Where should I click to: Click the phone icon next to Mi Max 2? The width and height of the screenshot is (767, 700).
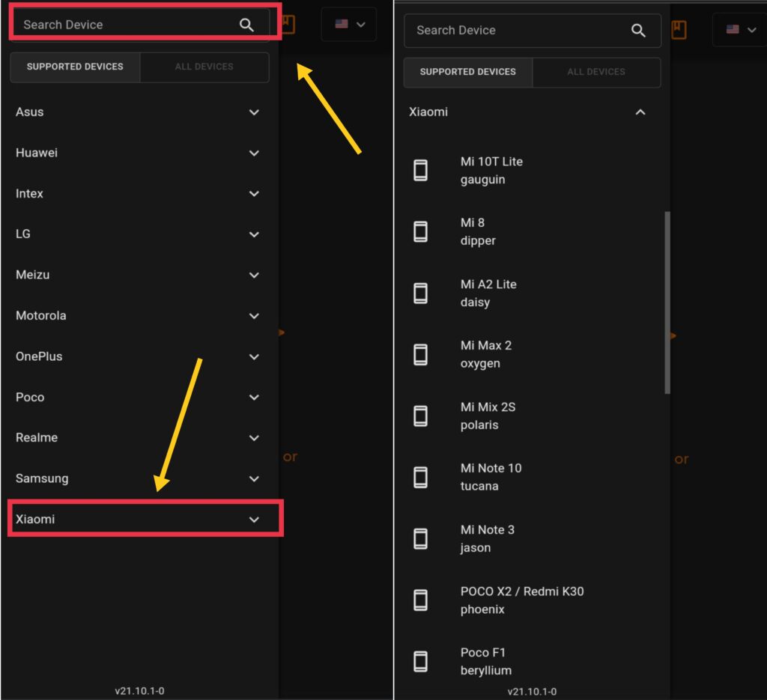(420, 354)
